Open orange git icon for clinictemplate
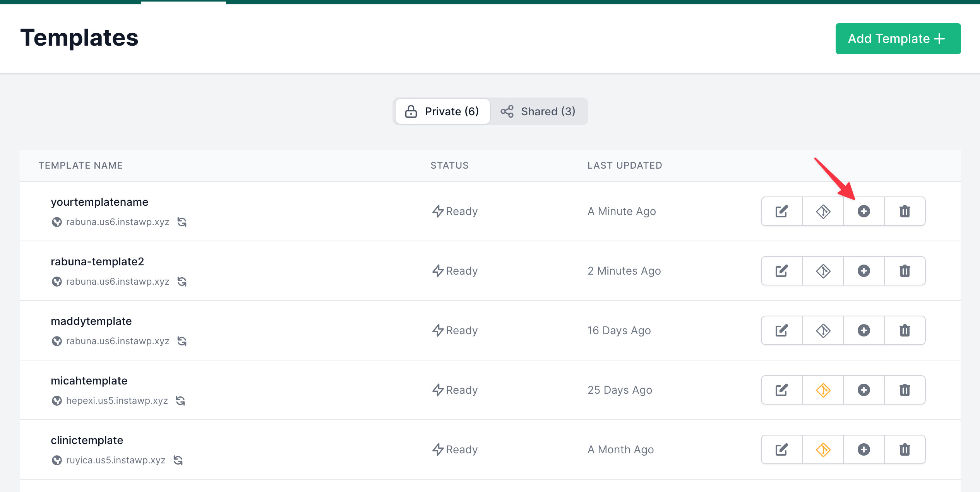 tap(823, 449)
